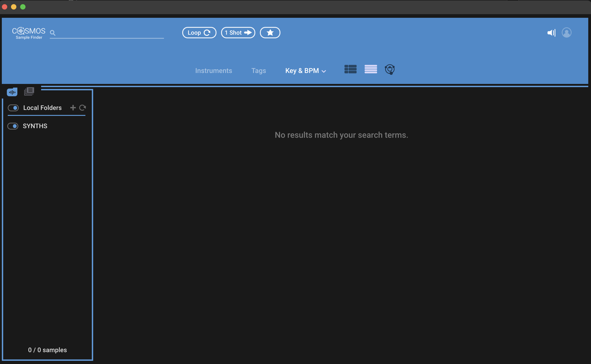591x364 pixels.
Task: Switch to compact rows list view
Action: pos(370,69)
